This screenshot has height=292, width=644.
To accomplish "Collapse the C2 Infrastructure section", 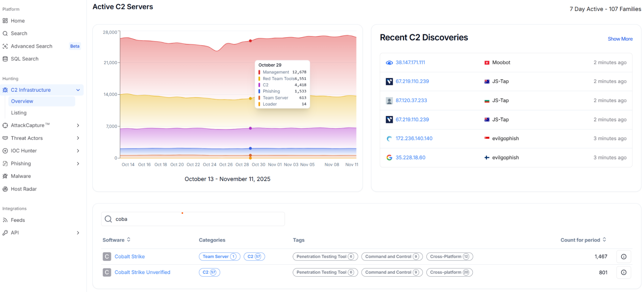I will (x=78, y=90).
